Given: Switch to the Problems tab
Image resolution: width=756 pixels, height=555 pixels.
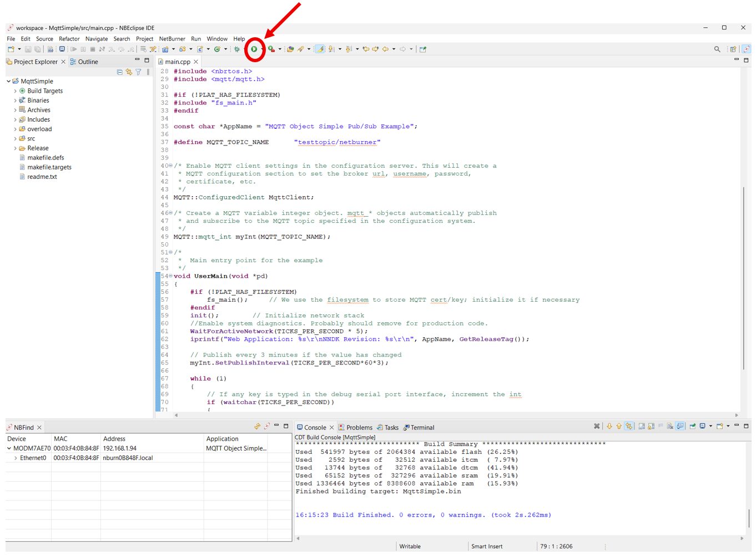Looking at the screenshot, I should (x=359, y=427).
